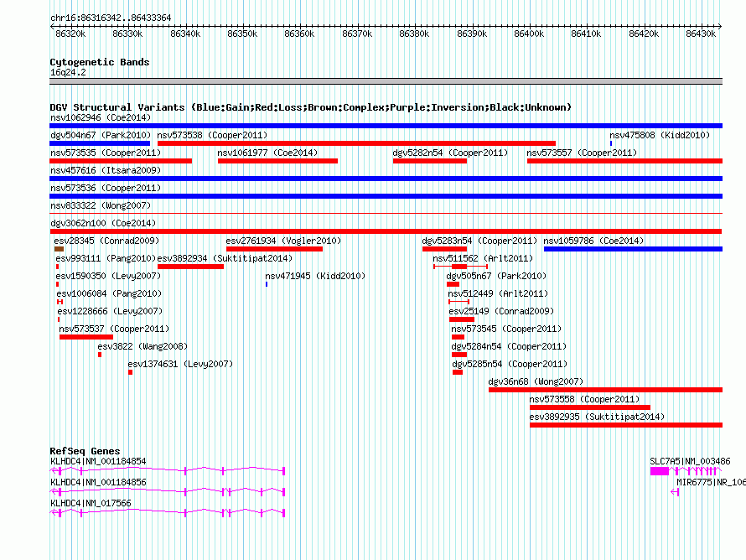
Task: Click the red bar under nsv1061977 (Coe2014)
Action: coord(277,161)
